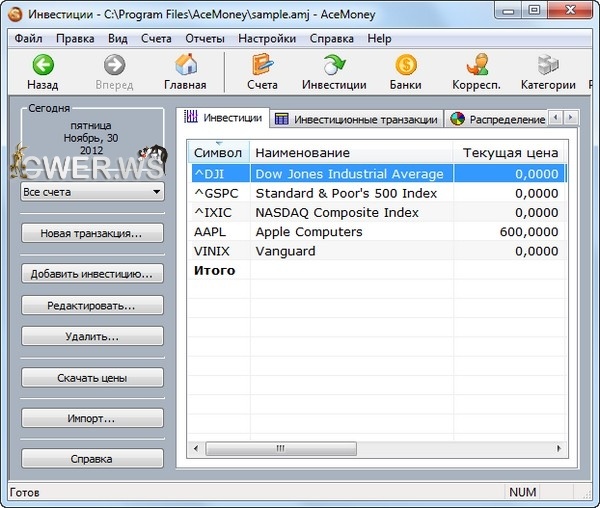Open the Настройки menu
This screenshot has height=508, width=600.
[x=267, y=39]
